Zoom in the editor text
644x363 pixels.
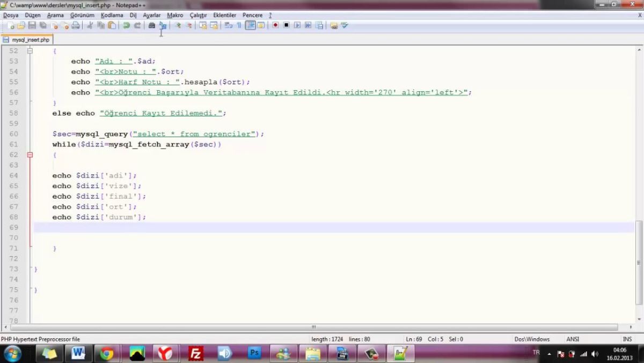pos(178,25)
